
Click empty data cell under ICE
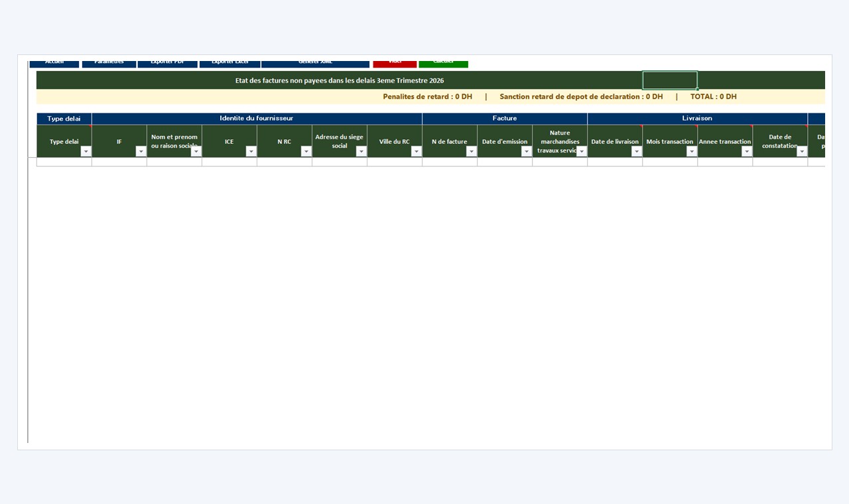(x=229, y=162)
